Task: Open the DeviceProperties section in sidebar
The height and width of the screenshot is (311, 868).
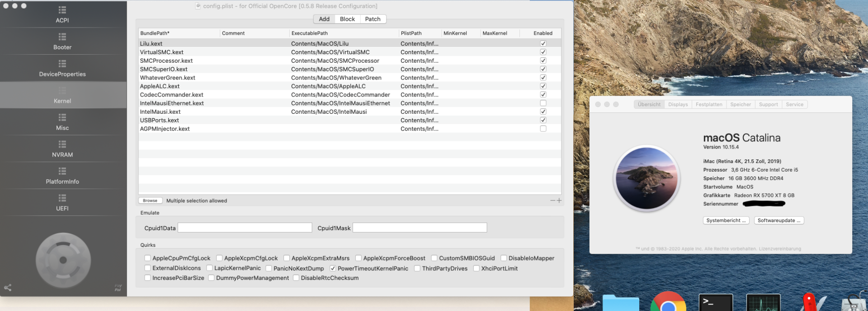Action: point(62,68)
